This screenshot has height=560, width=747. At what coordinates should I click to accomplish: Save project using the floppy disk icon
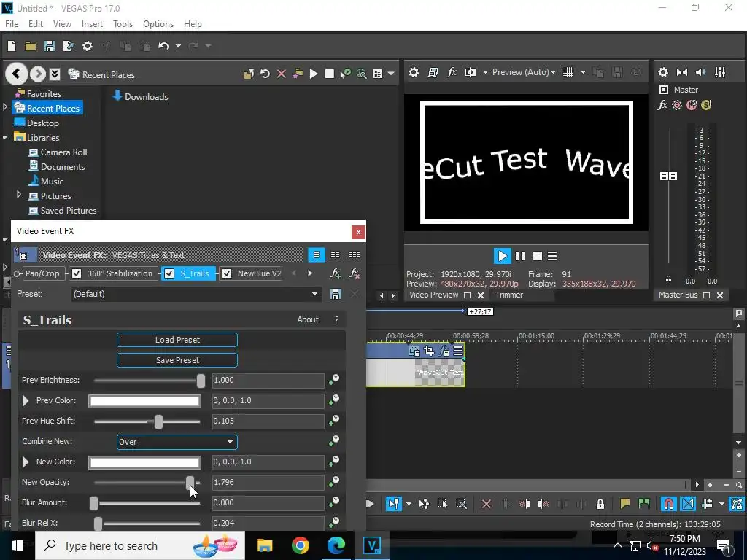pos(49,46)
